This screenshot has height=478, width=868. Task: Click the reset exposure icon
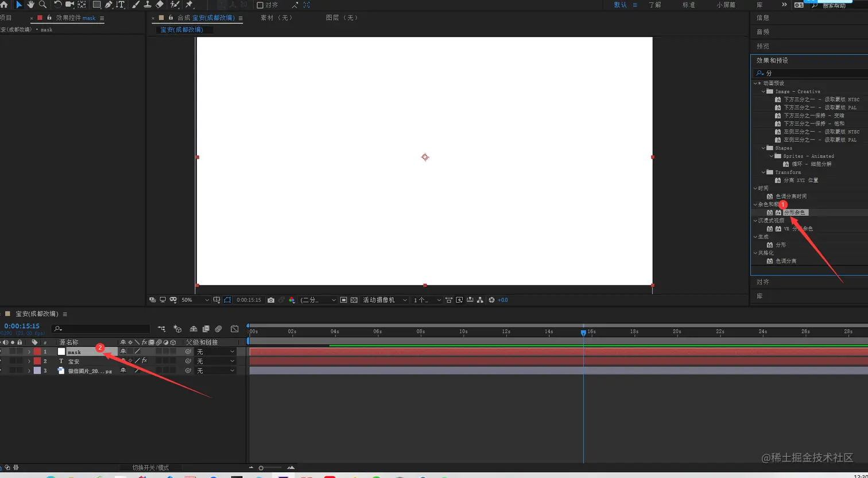(x=491, y=300)
